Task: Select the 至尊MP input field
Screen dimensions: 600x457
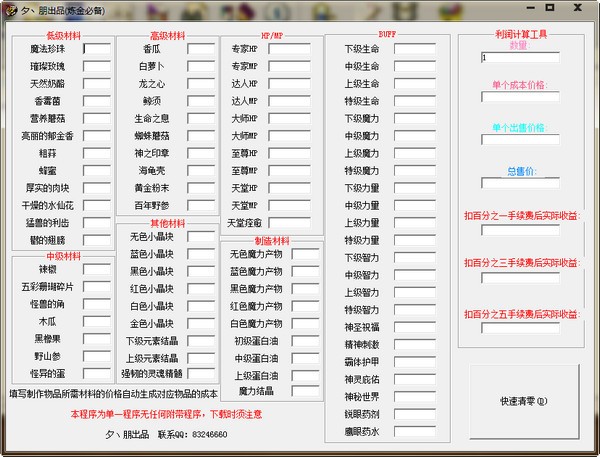Action: pyautogui.click(x=289, y=171)
